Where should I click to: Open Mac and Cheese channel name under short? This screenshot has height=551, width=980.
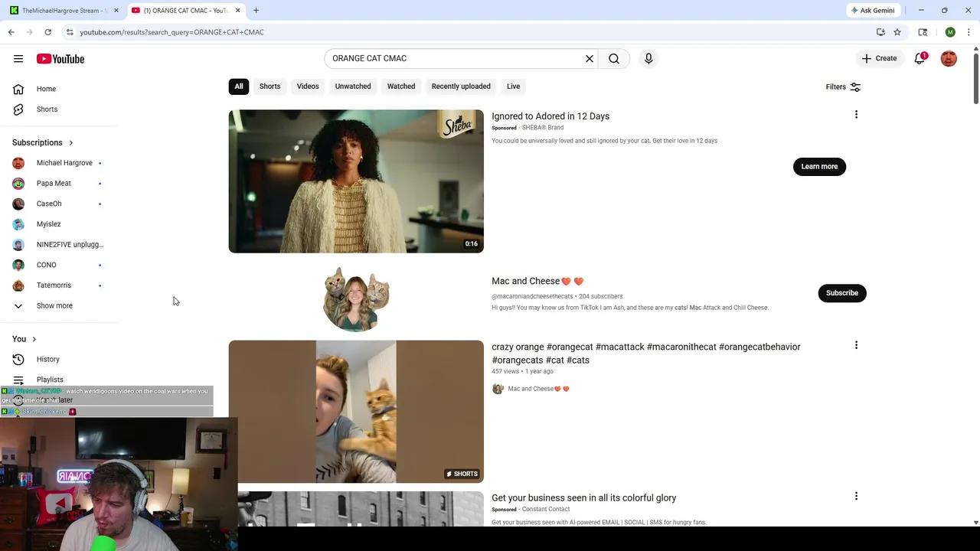click(x=538, y=389)
